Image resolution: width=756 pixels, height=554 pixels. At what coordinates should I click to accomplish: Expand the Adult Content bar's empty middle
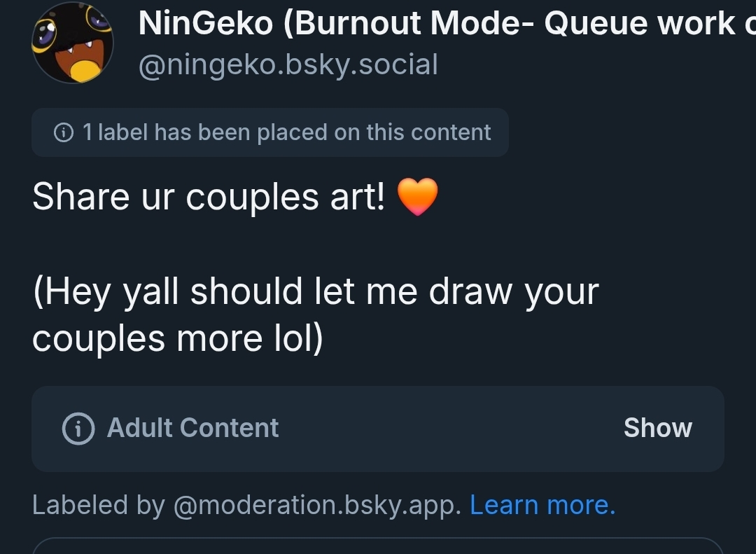coord(448,428)
